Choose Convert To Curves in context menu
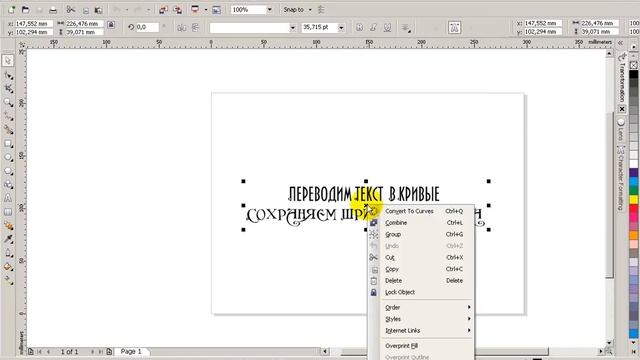640x360 pixels. (x=422, y=211)
